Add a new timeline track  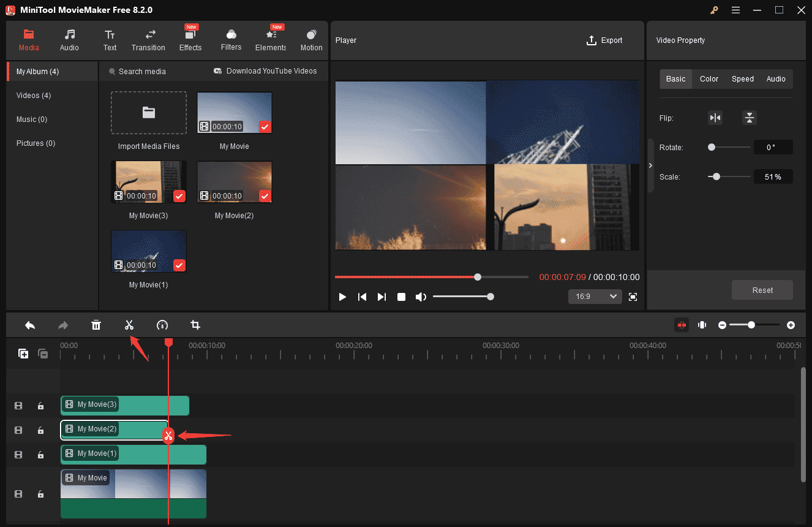click(23, 354)
